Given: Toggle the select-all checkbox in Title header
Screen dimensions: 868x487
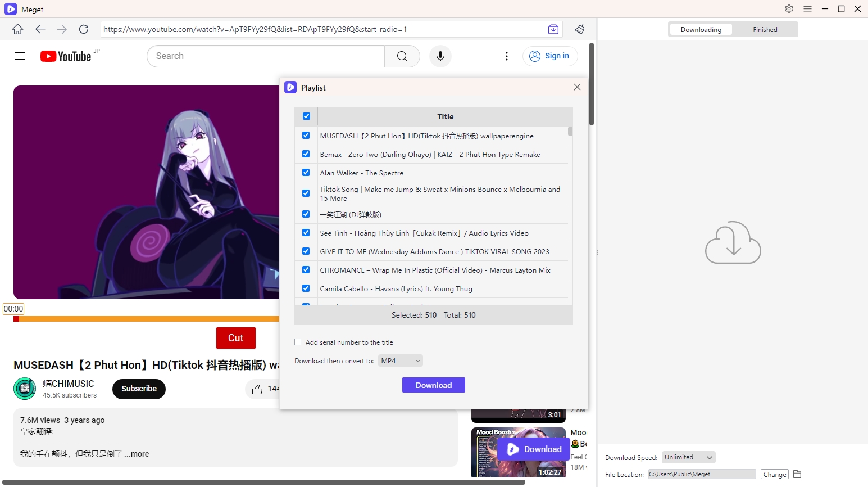Looking at the screenshot, I should (x=306, y=116).
